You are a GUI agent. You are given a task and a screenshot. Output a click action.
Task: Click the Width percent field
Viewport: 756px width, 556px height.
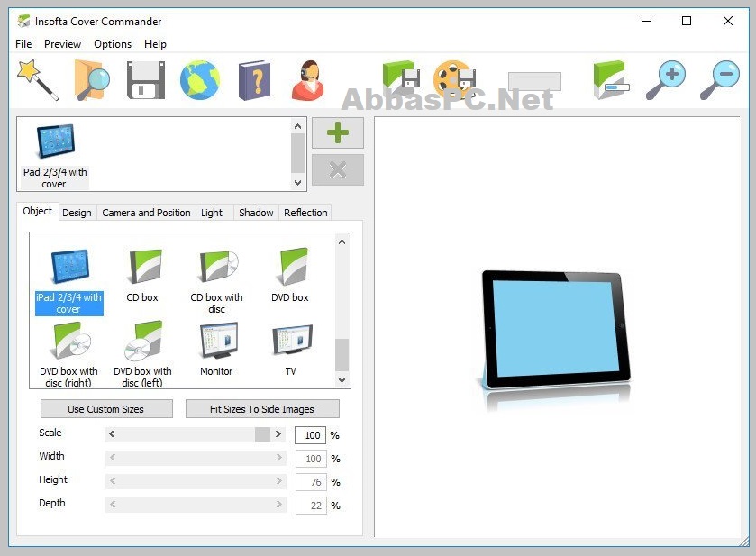311,459
